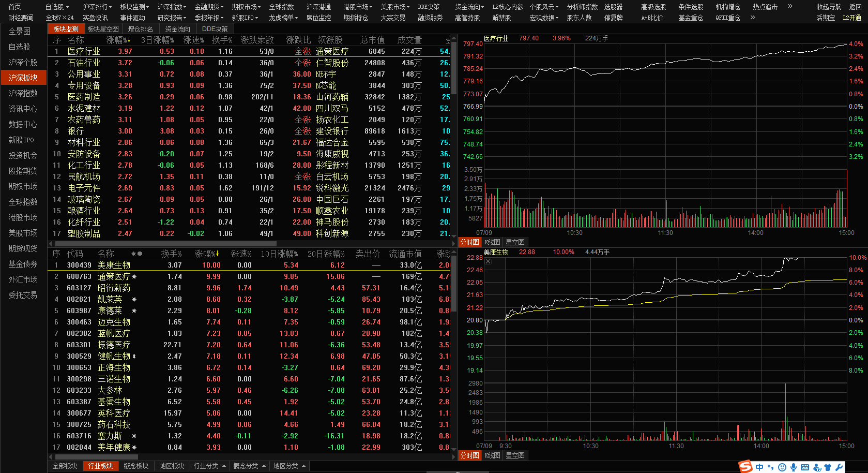Sort sector table by 涨幅% column header

click(x=119, y=40)
